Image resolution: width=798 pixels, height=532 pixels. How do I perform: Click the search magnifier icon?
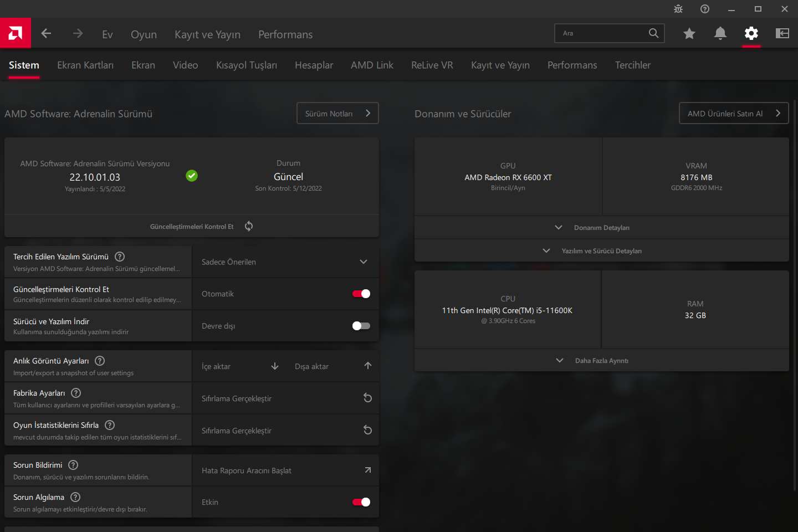tap(654, 33)
